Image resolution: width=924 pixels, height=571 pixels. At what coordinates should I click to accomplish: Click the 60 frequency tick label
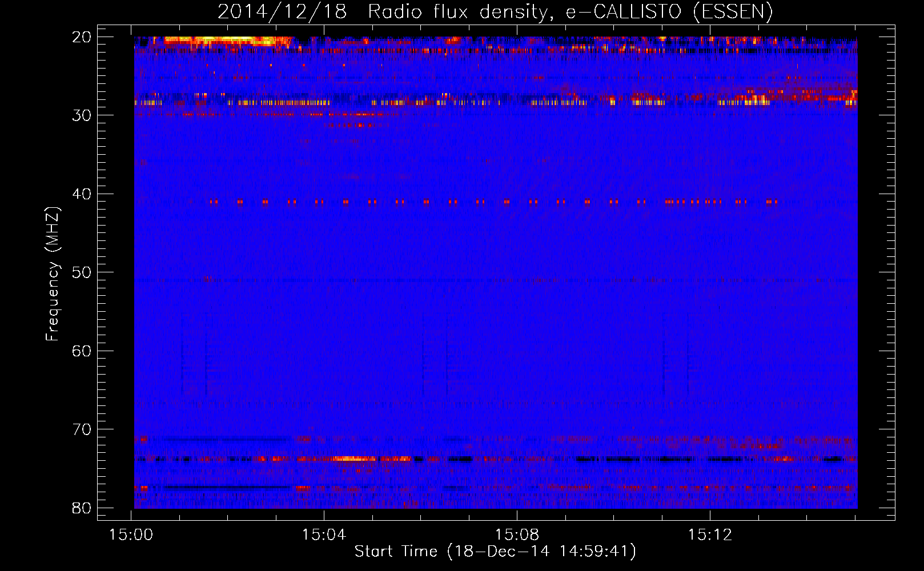click(x=82, y=351)
